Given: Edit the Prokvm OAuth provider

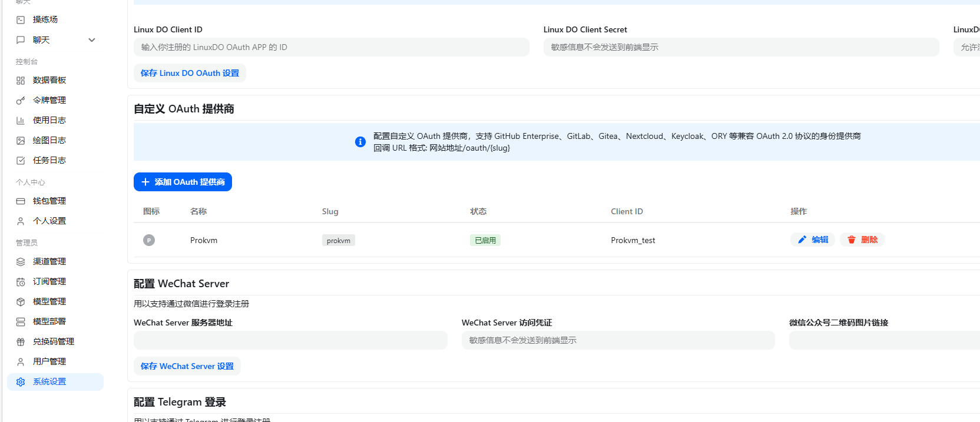Looking at the screenshot, I should point(813,240).
